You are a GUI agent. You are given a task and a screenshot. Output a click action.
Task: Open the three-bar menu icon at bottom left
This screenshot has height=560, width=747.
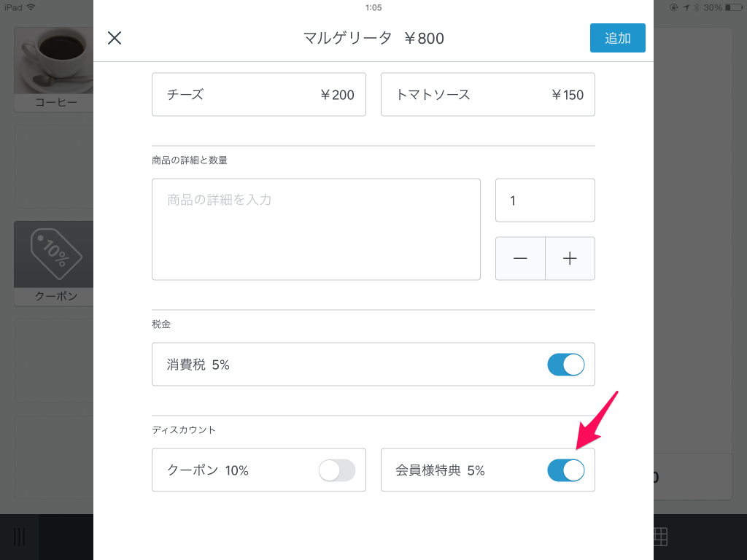(19, 537)
